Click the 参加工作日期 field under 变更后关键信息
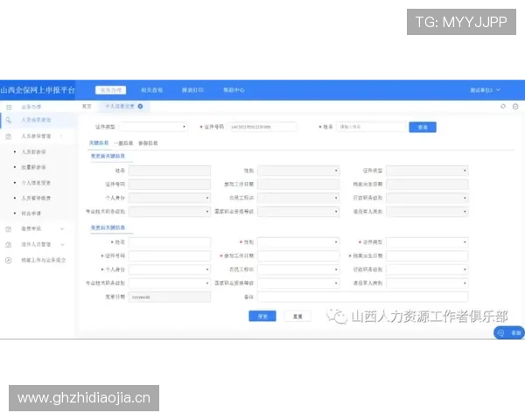Viewport: 525px width, 420px height. 298,255
